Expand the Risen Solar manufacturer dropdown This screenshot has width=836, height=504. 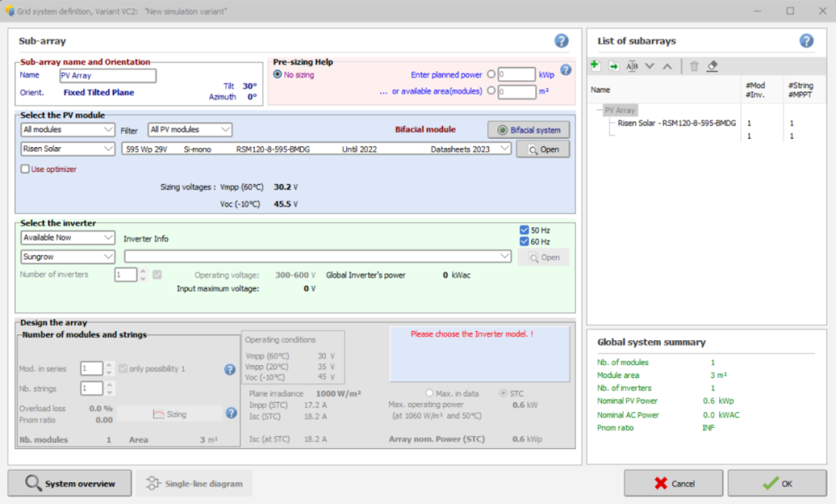[x=68, y=149]
